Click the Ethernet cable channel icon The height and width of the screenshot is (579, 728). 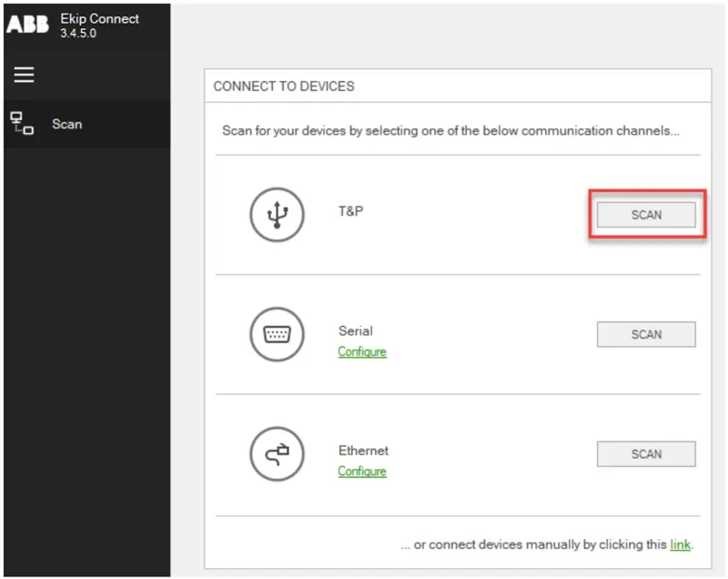276,453
